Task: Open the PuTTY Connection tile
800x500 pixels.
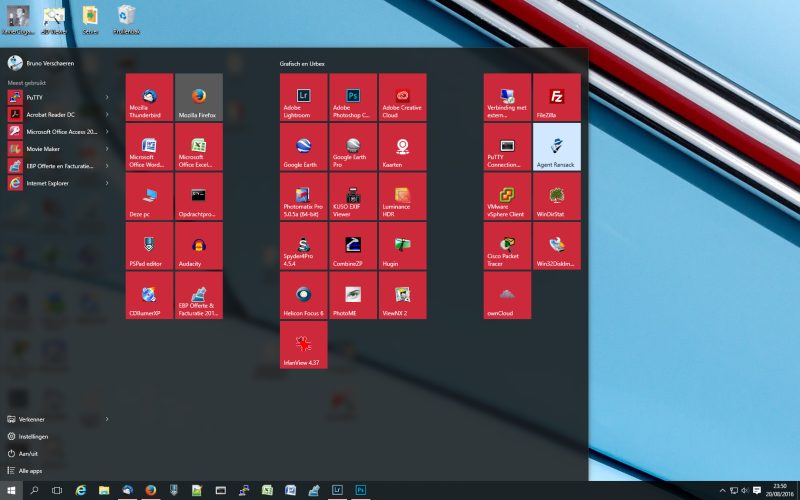Action: click(x=507, y=146)
